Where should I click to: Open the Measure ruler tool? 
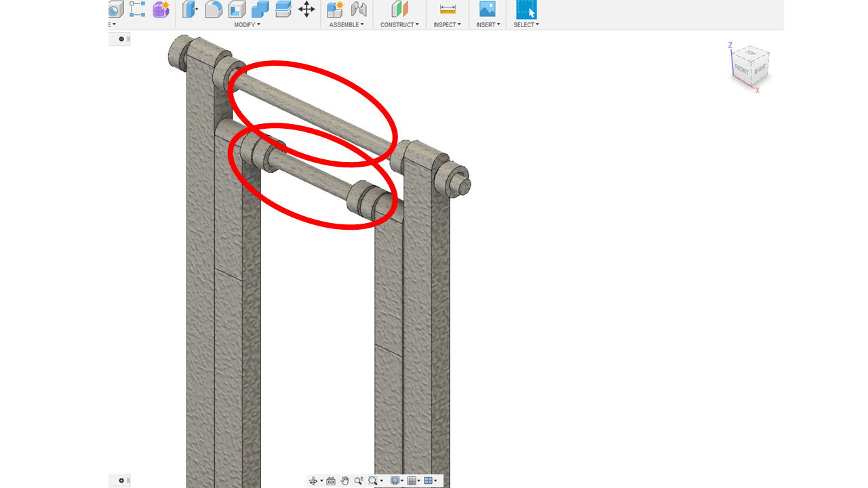pos(448,9)
